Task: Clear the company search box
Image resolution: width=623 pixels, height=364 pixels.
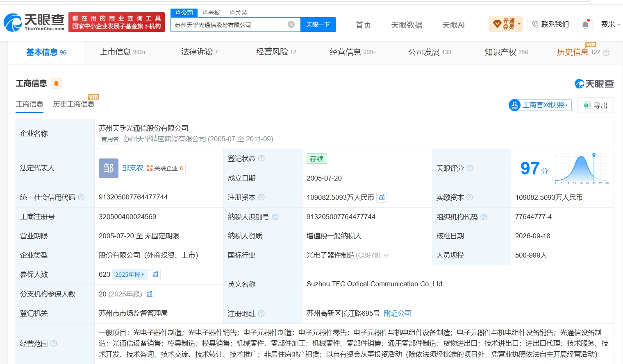Action: [291, 25]
